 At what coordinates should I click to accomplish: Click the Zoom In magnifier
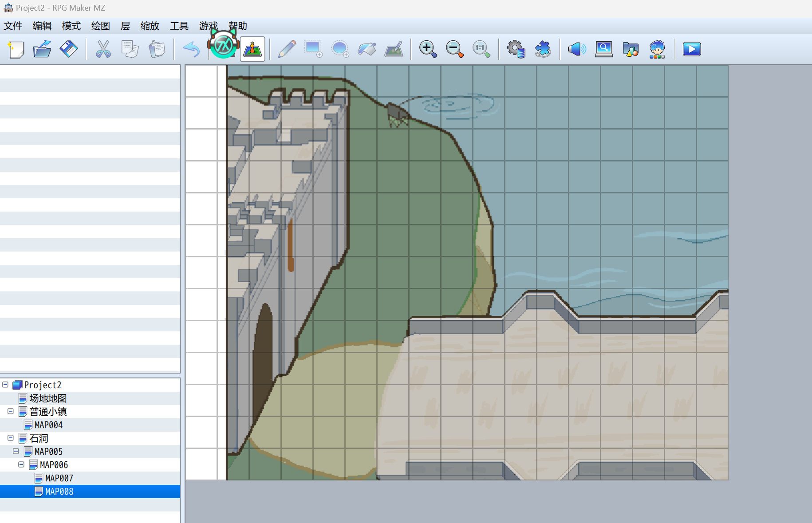coord(428,49)
